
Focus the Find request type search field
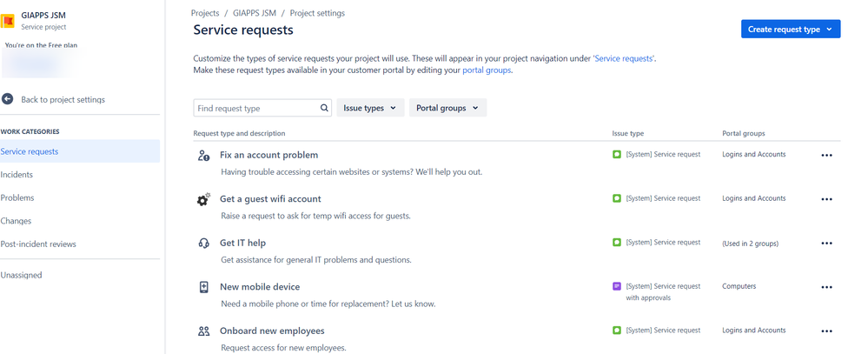coord(262,108)
